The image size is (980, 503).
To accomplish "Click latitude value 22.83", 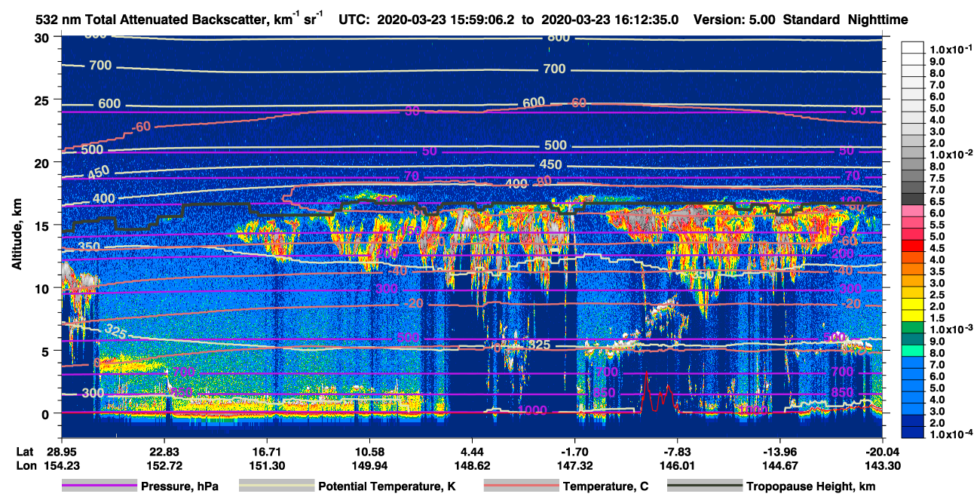I will (164, 451).
